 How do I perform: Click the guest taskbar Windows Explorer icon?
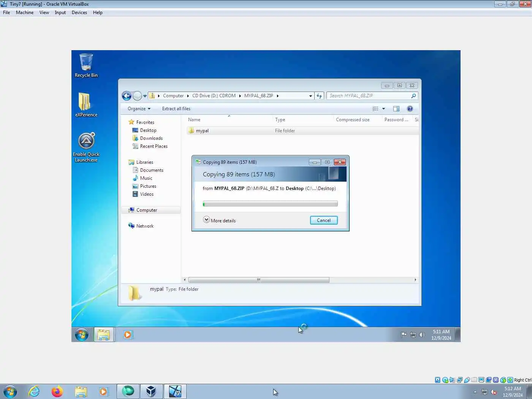[103, 335]
